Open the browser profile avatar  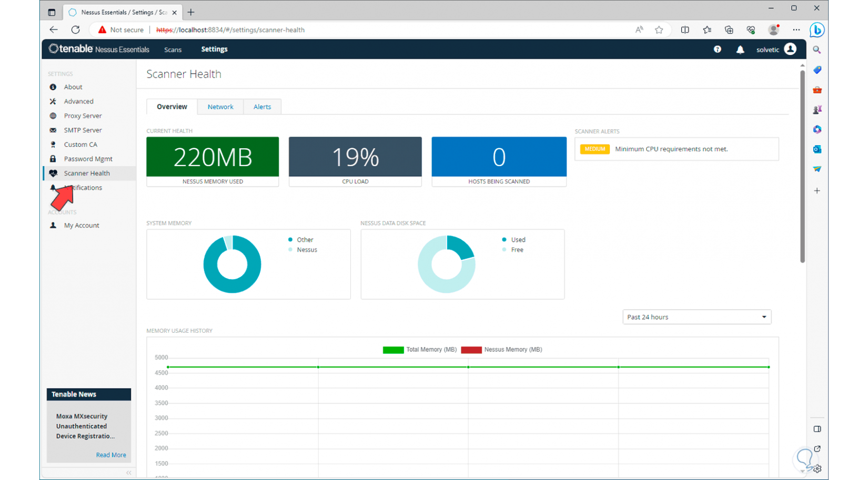coord(773,30)
